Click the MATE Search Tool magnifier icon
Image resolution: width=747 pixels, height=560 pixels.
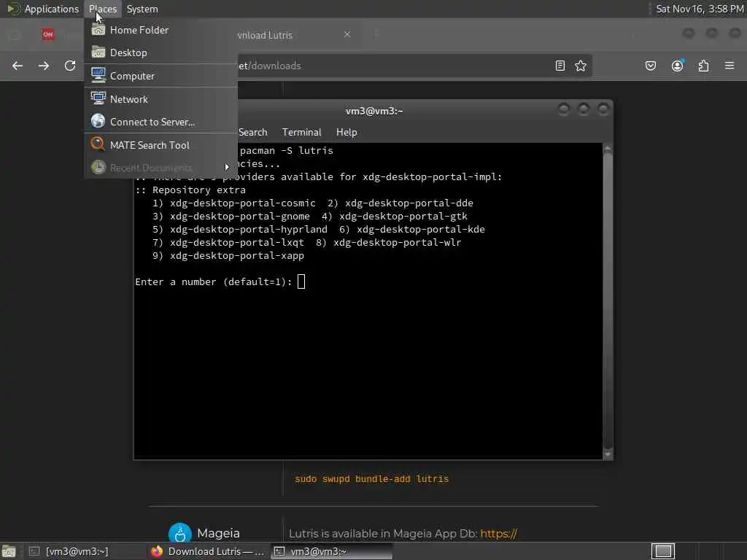pyautogui.click(x=98, y=144)
